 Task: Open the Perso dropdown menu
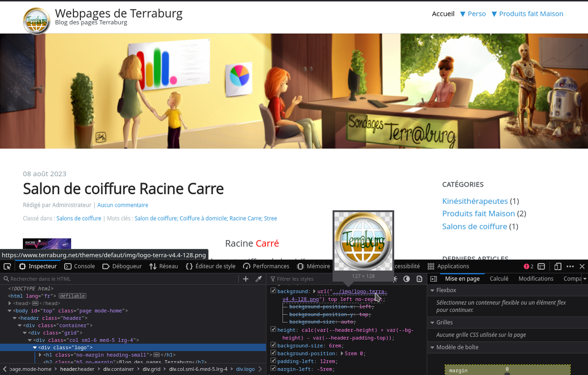473,14
